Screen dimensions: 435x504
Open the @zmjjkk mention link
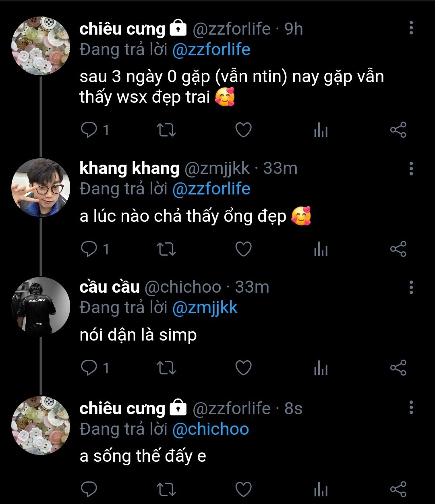coord(205,308)
